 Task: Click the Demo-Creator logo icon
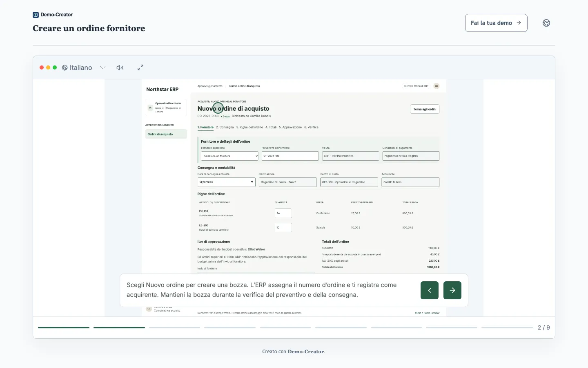click(36, 15)
